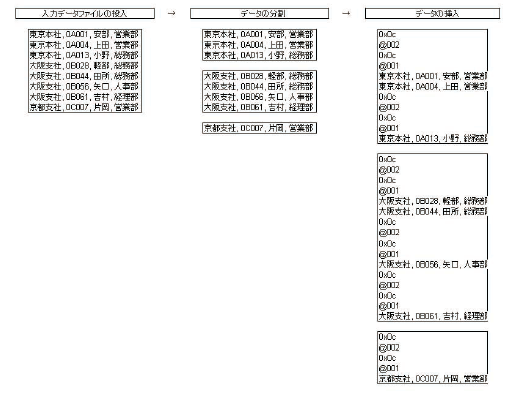Click the first 0x0c line in the Tokyo insert block
The width and height of the screenshot is (515, 393).
tap(387, 34)
